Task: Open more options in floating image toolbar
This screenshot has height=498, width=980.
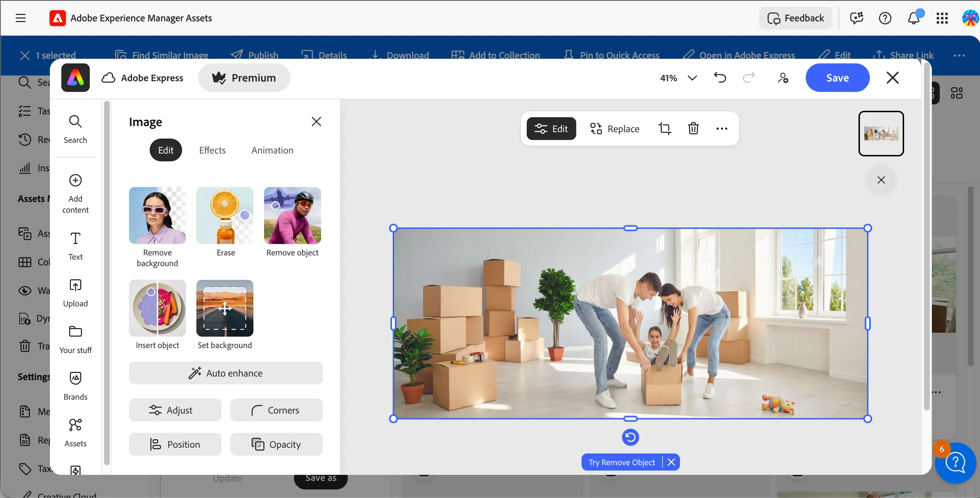Action: pos(722,129)
